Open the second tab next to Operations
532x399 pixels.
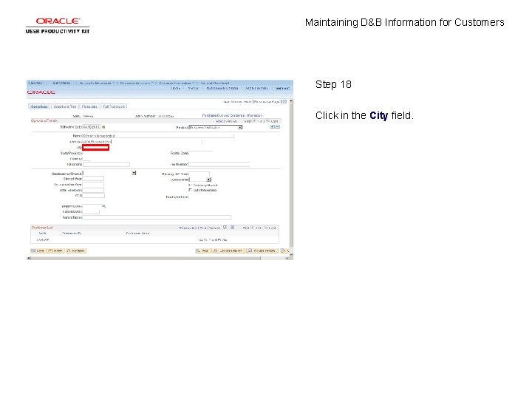(x=65, y=106)
